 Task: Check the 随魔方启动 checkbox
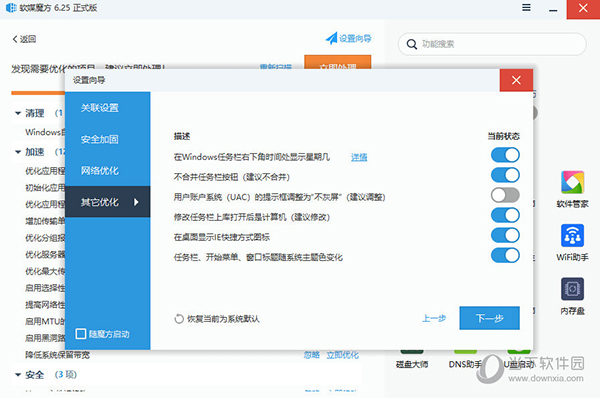pyautogui.click(x=81, y=334)
